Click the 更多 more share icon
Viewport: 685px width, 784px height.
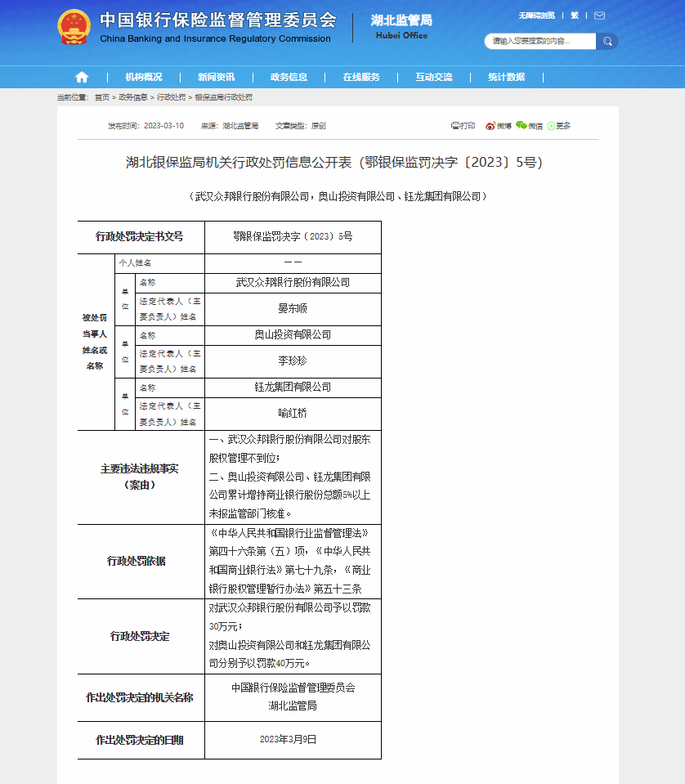coord(559,126)
